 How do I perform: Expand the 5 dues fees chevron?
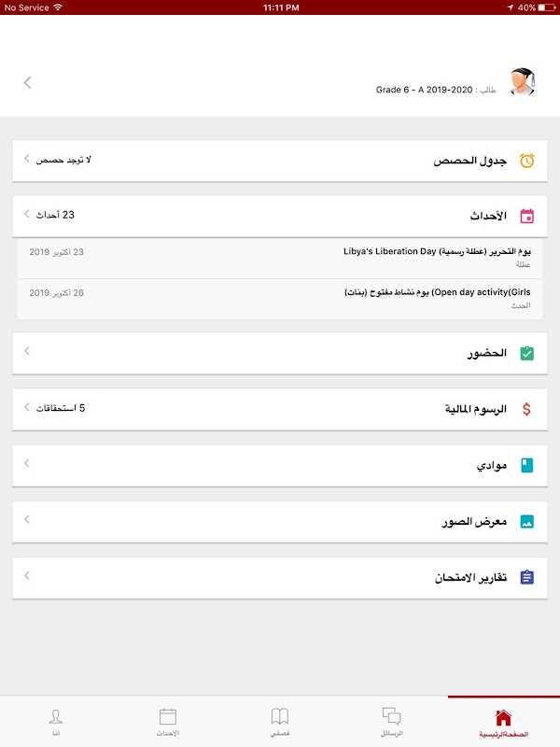27,407
